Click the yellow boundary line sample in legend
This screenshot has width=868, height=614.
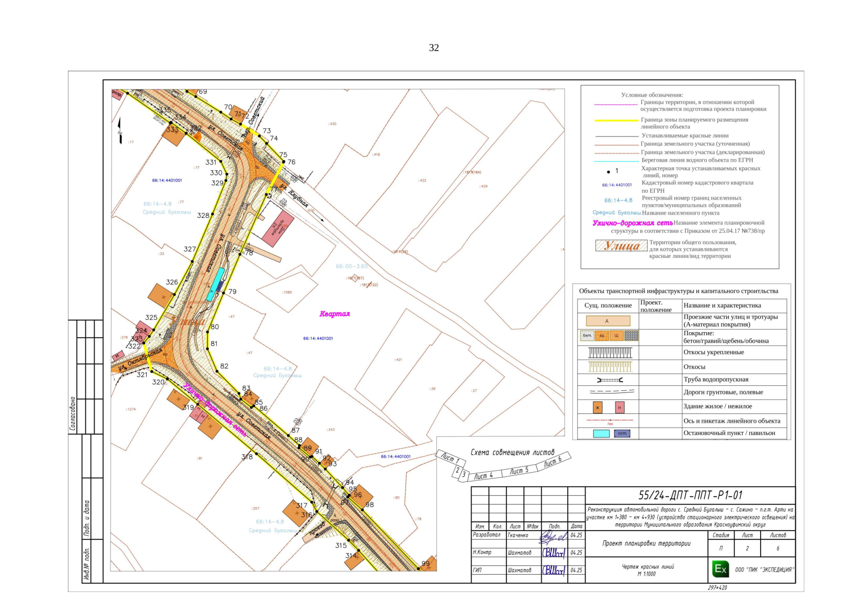coord(616,121)
